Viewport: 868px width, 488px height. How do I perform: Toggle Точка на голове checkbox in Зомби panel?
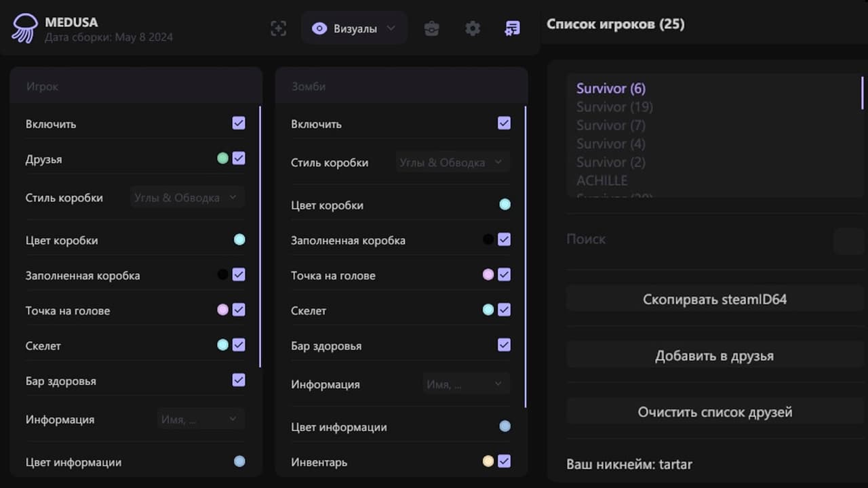point(504,274)
